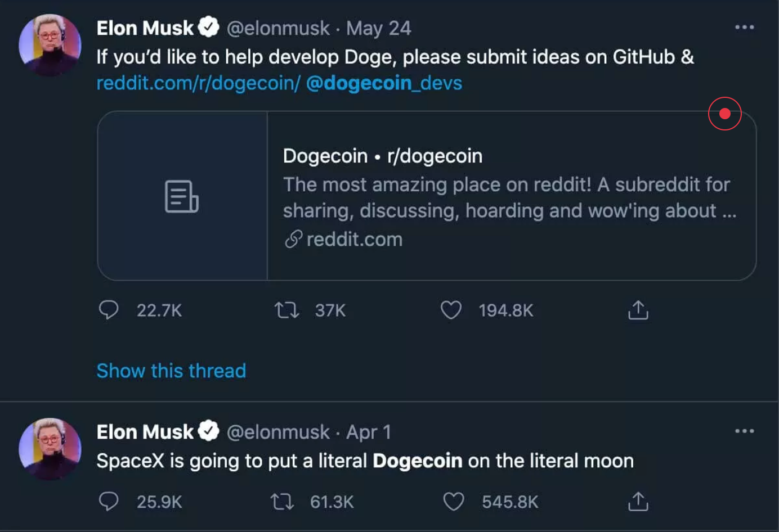The image size is (779, 532).
Task: Share the Apr 1 SpaceX tweet
Action: [x=638, y=501]
